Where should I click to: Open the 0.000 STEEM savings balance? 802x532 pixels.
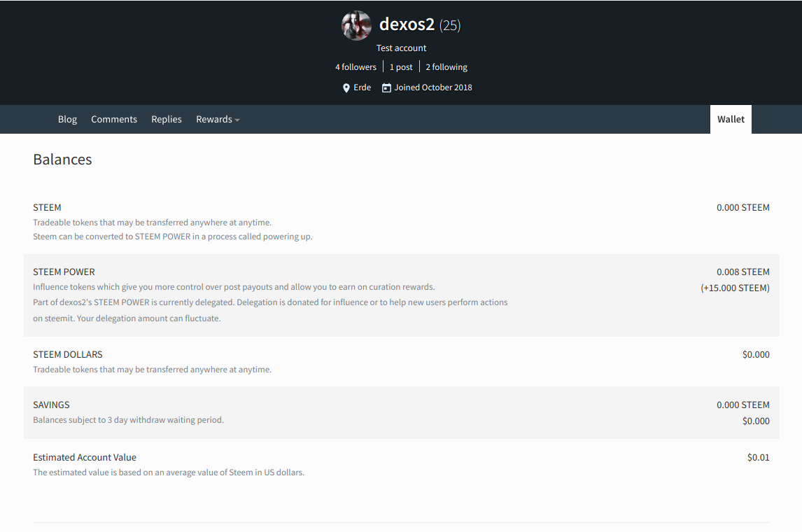(743, 405)
